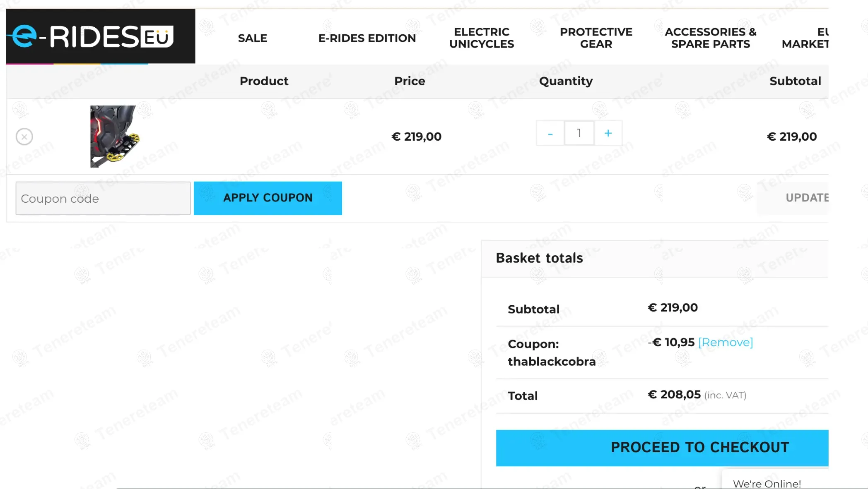Remove the thablackcobra coupon
This screenshot has width=868, height=489.
(725, 343)
